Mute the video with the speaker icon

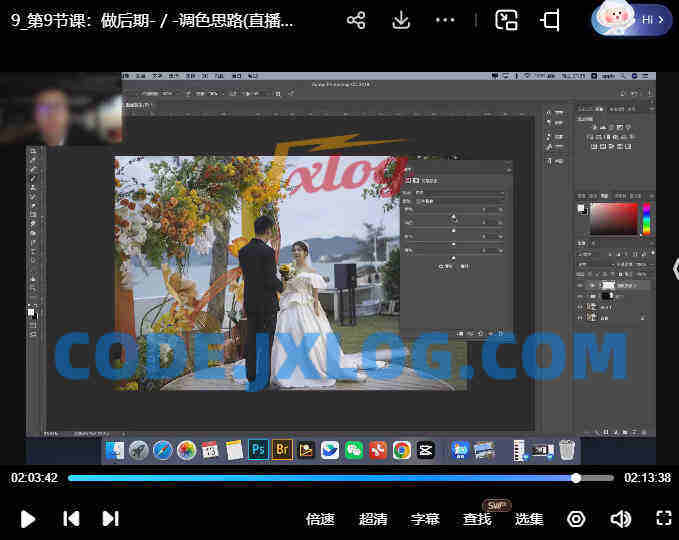click(620, 519)
